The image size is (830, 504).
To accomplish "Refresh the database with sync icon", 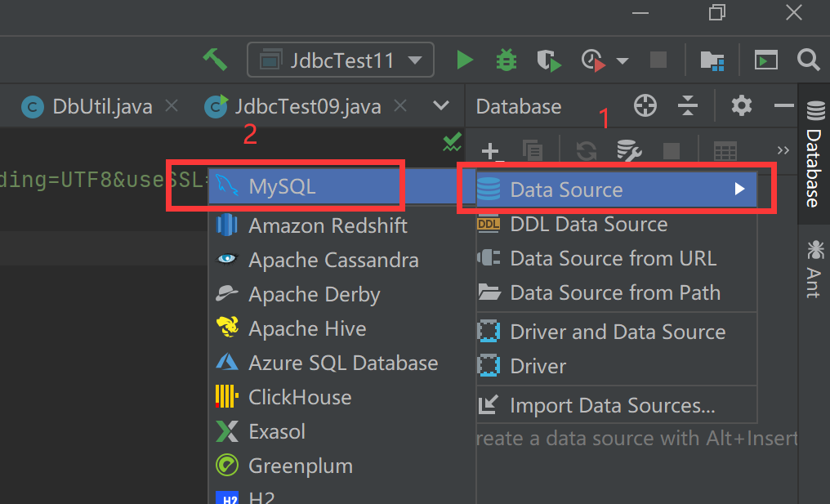I will point(586,151).
